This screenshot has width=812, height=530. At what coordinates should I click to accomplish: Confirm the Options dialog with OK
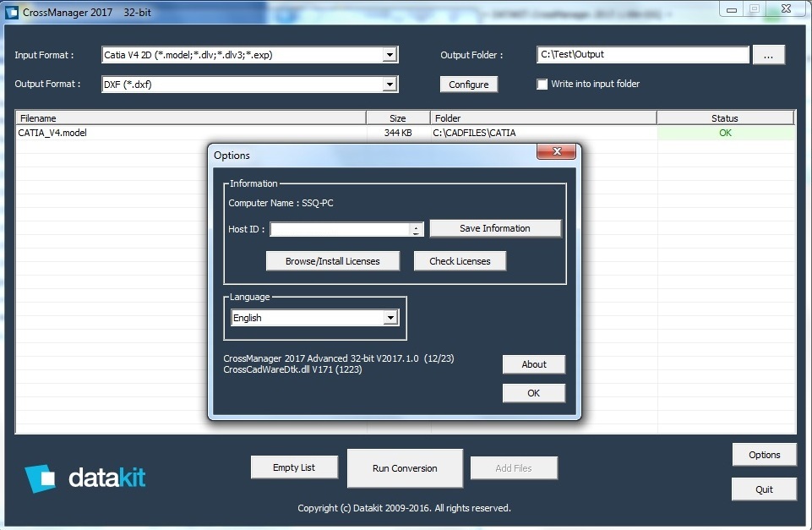click(534, 393)
